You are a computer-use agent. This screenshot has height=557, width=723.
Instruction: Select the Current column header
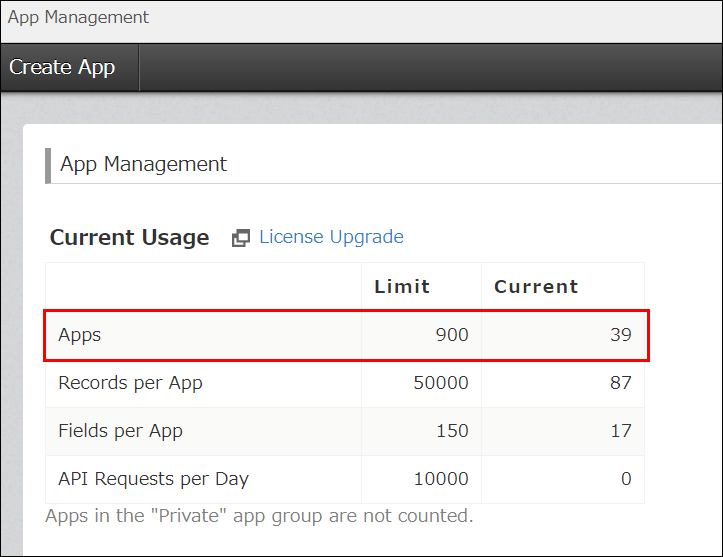pos(536,286)
